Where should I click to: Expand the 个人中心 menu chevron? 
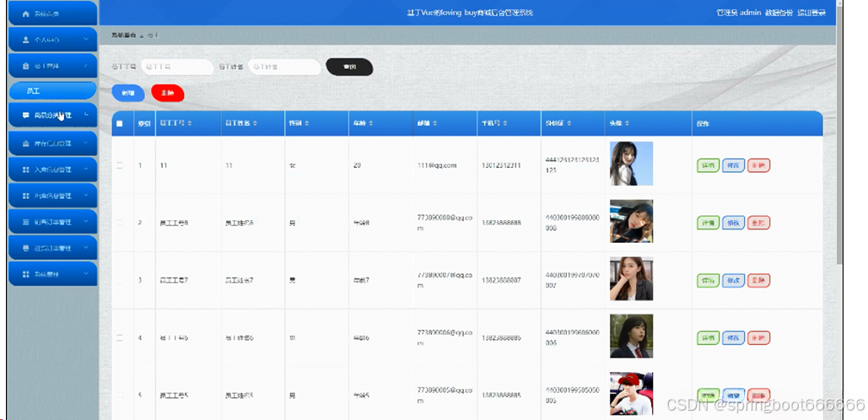pos(86,40)
